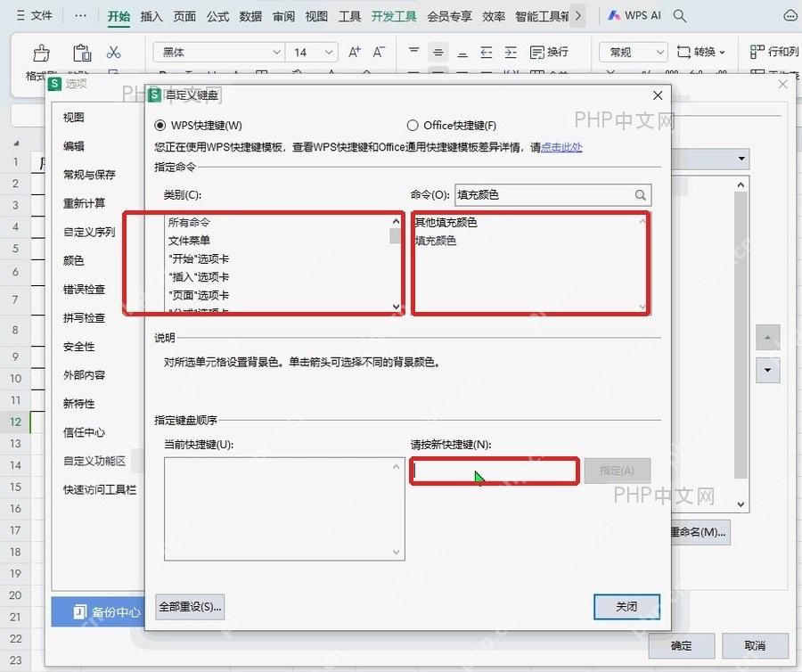Switch to the 视图 View tab

(x=316, y=16)
